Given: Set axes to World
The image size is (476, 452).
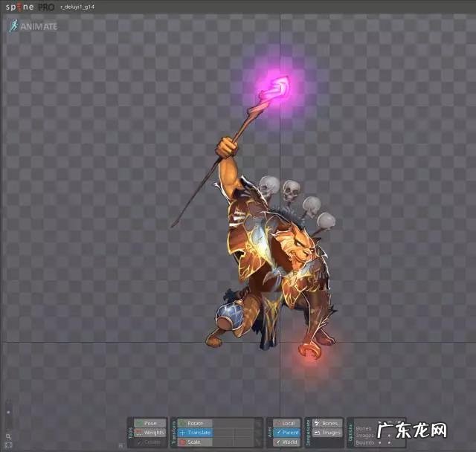Looking at the screenshot, I should (286, 442).
